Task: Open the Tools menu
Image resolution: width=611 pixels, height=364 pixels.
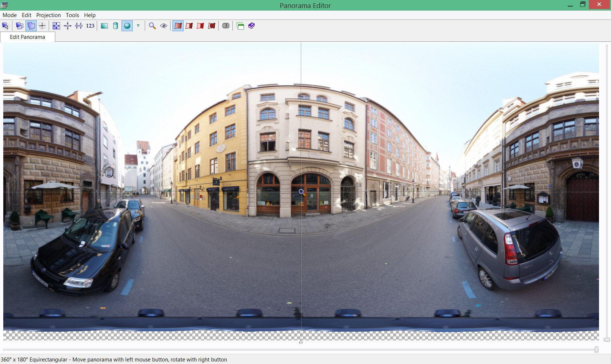Action: [72, 15]
